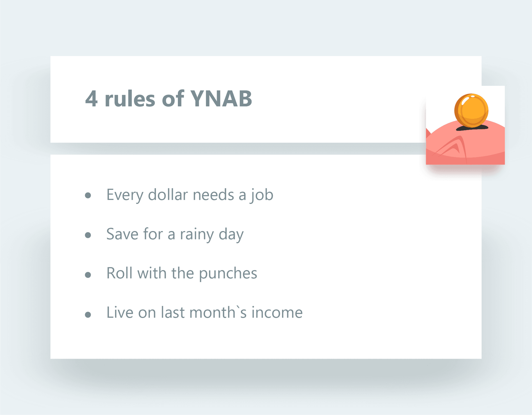Image resolution: width=532 pixels, height=415 pixels.
Task: Click the word punches in third rule
Action: tap(228, 274)
